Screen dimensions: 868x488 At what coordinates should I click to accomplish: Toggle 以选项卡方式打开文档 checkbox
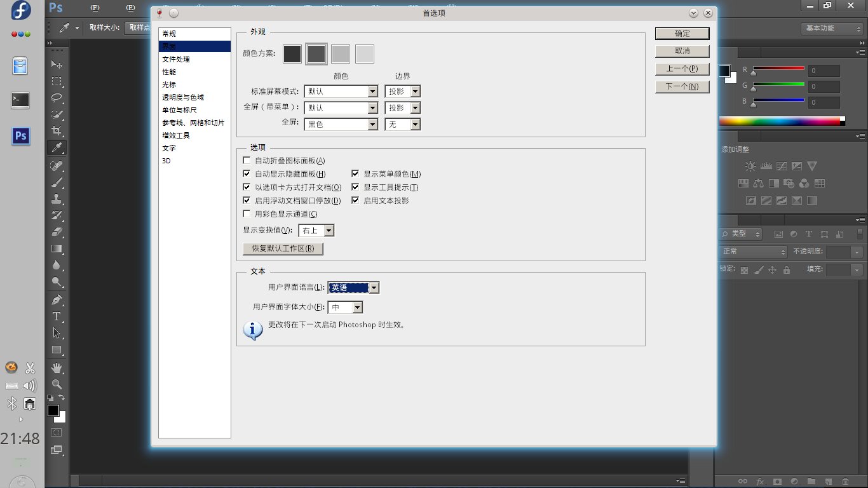click(247, 187)
